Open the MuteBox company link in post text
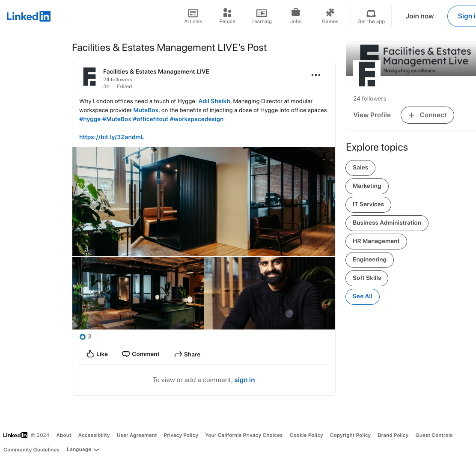 pos(146,110)
